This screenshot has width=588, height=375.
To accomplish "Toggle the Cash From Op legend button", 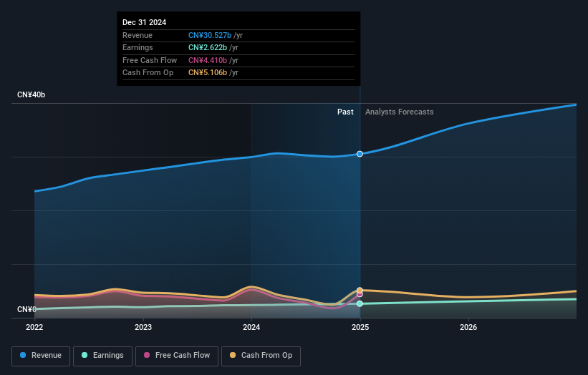I will 261,356.
